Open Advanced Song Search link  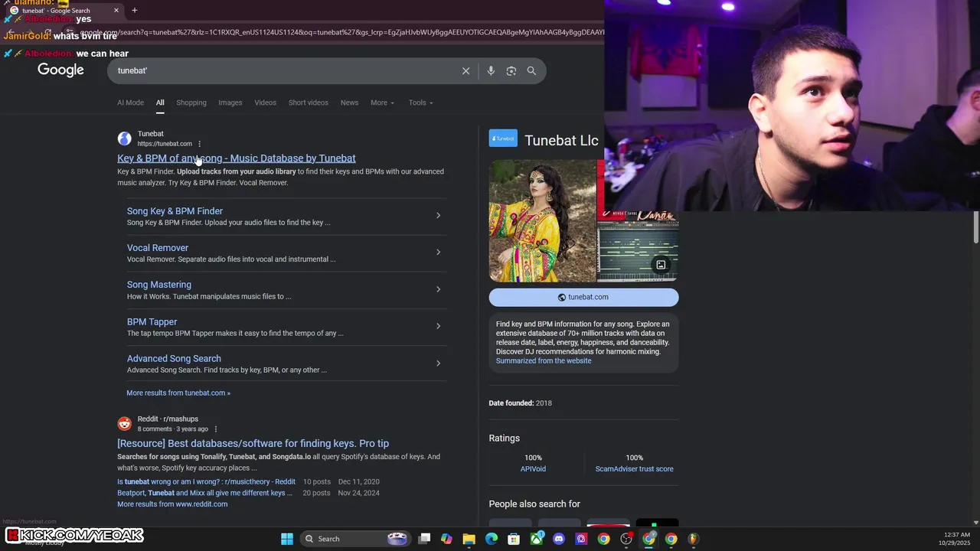(x=174, y=359)
